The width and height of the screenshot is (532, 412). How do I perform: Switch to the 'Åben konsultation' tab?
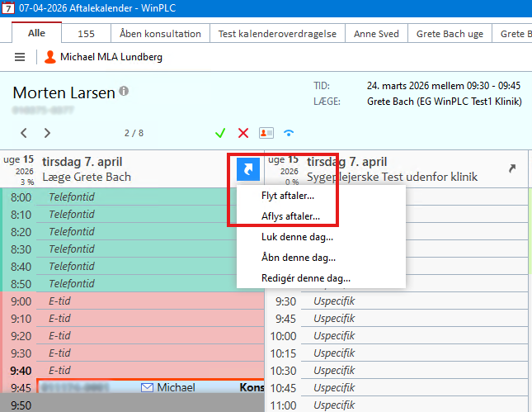[160, 34]
